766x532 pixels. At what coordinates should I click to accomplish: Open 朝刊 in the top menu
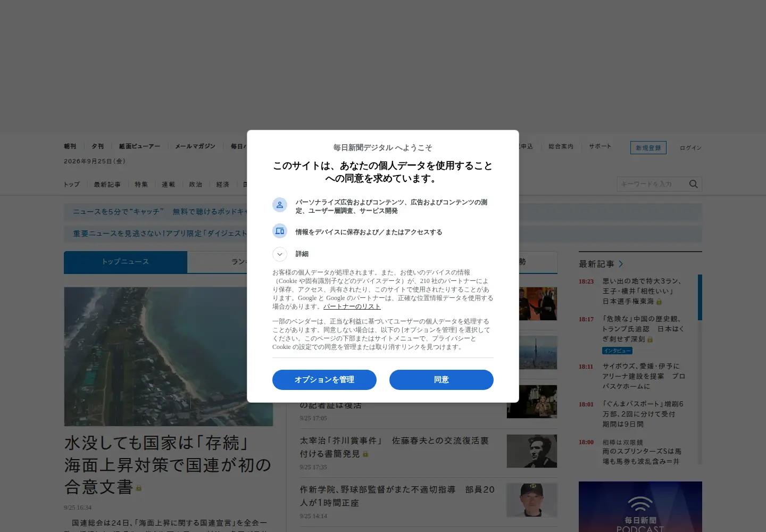tap(70, 146)
